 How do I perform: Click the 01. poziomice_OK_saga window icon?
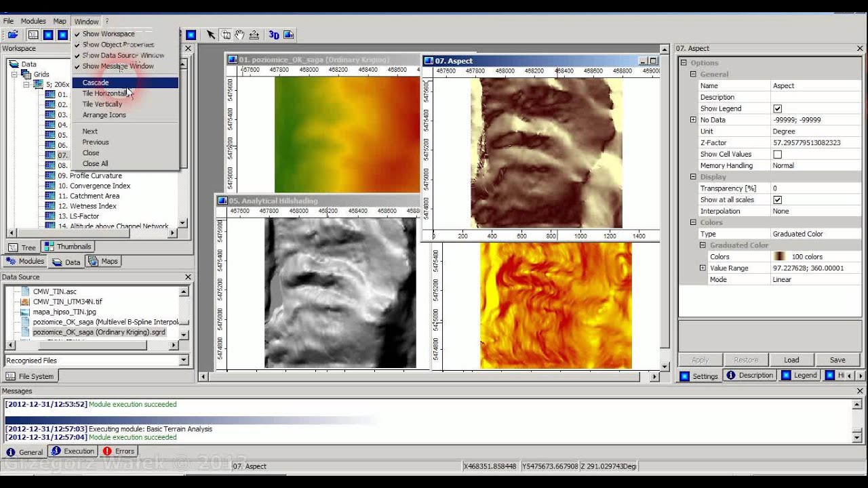(232, 60)
